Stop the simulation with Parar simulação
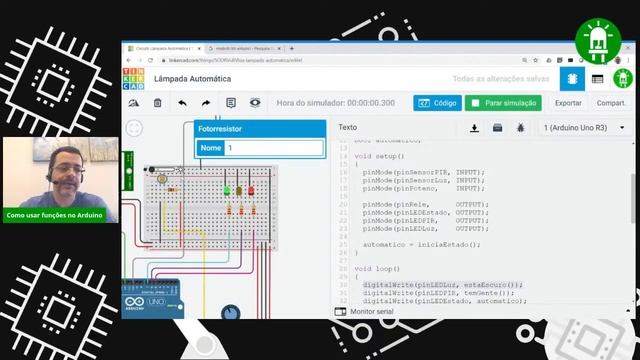The width and height of the screenshot is (640, 360). coord(503,103)
